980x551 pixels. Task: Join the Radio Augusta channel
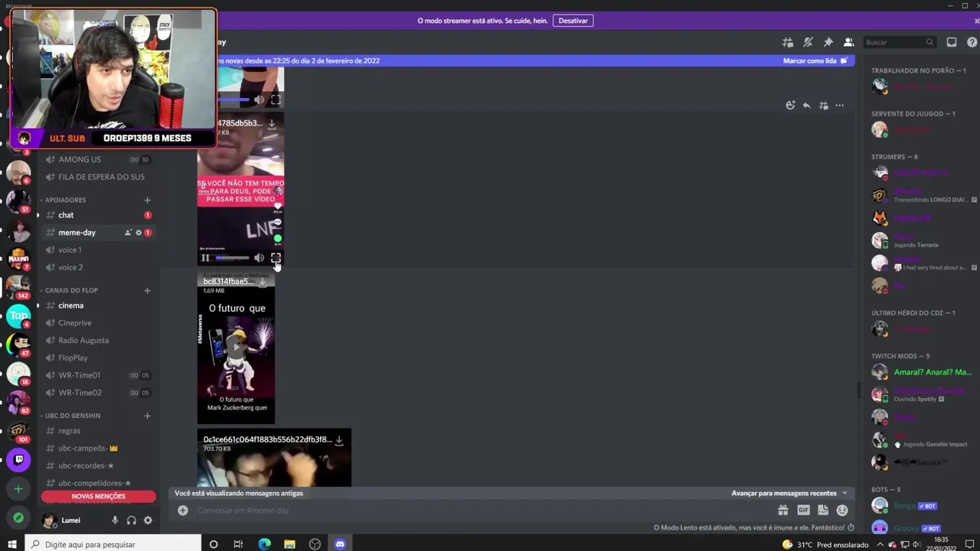100,341
